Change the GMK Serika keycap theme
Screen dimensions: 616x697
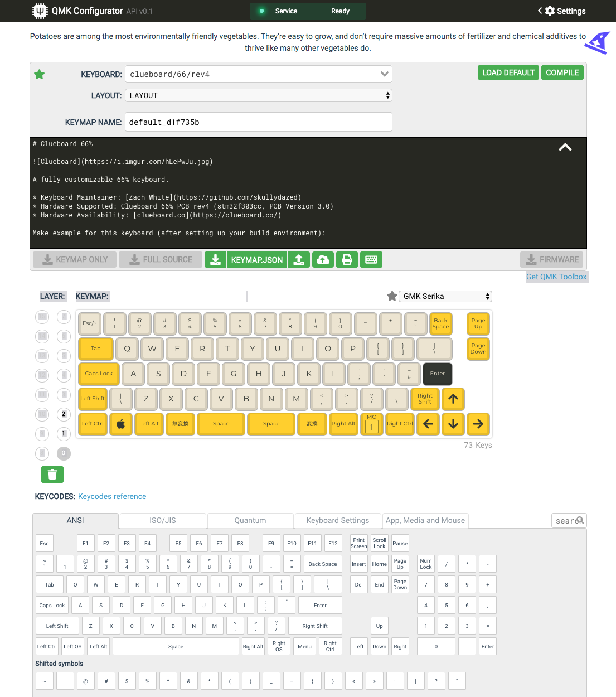pyautogui.click(x=445, y=296)
